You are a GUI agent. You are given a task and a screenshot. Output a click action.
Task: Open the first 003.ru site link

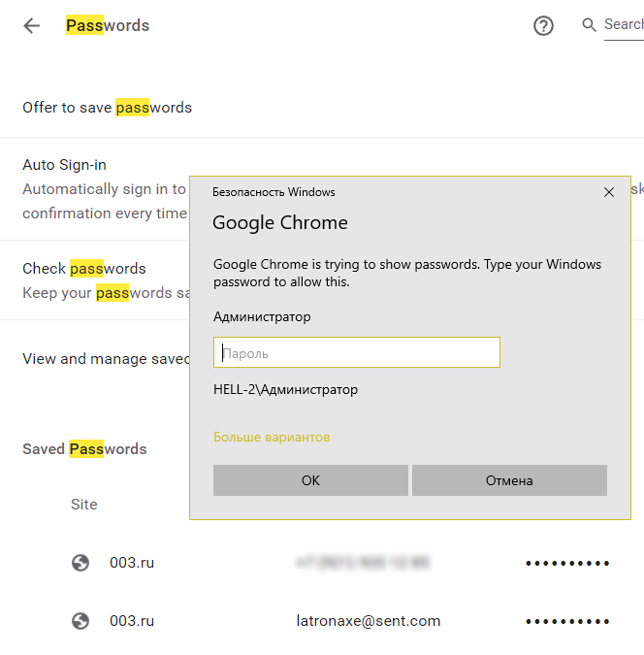pos(132,563)
